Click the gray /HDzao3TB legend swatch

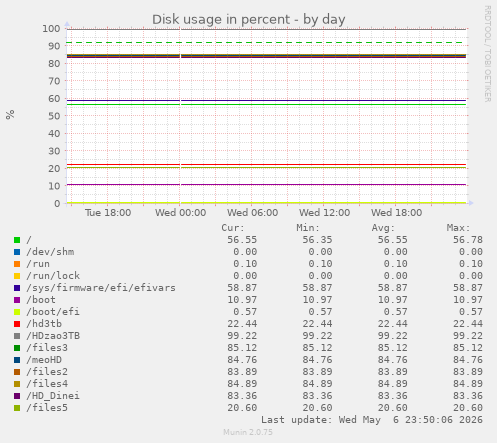click(x=17, y=336)
